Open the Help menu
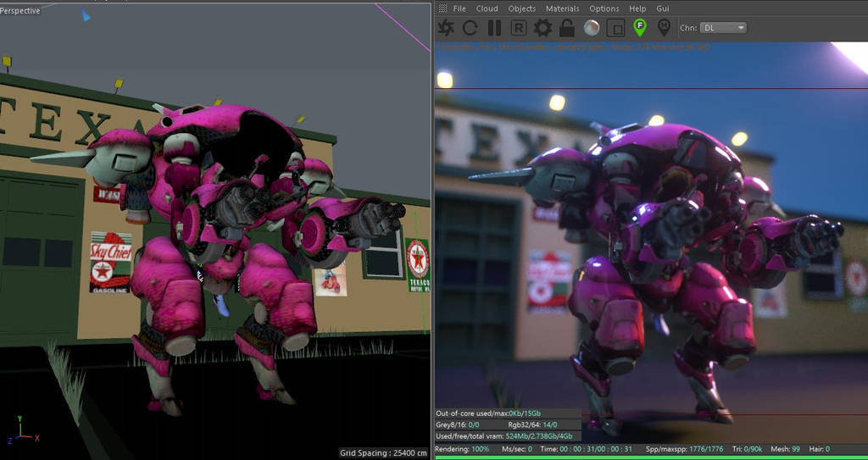The height and width of the screenshot is (460, 868). [x=637, y=8]
